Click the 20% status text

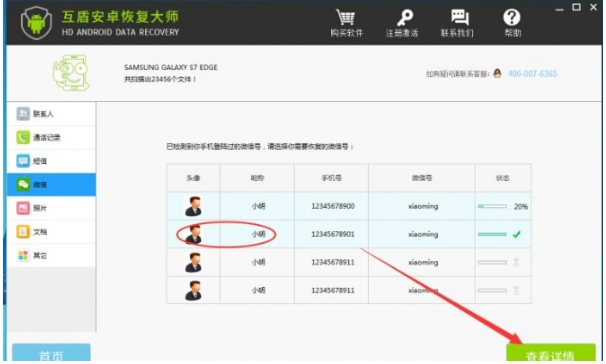(x=521, y=206)
